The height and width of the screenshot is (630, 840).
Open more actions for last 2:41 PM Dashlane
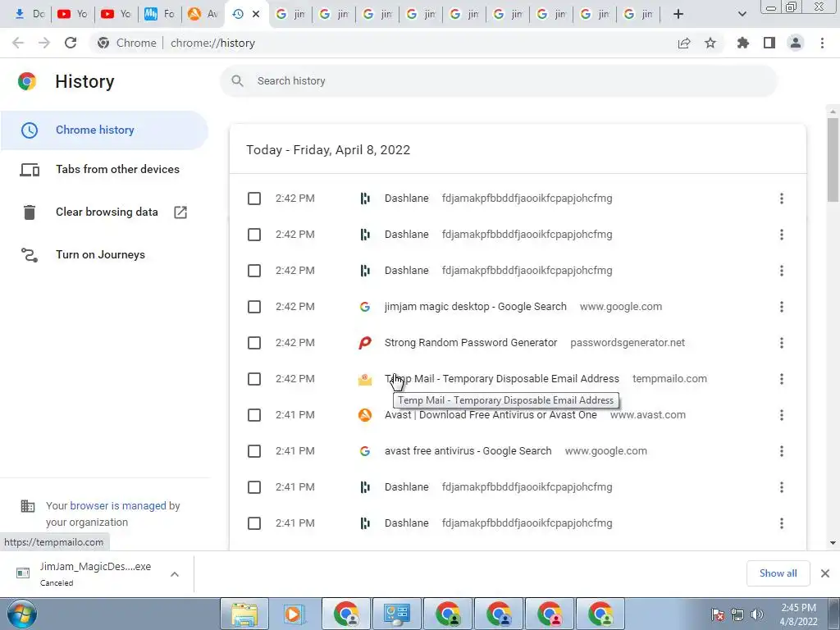coord(782,523)
